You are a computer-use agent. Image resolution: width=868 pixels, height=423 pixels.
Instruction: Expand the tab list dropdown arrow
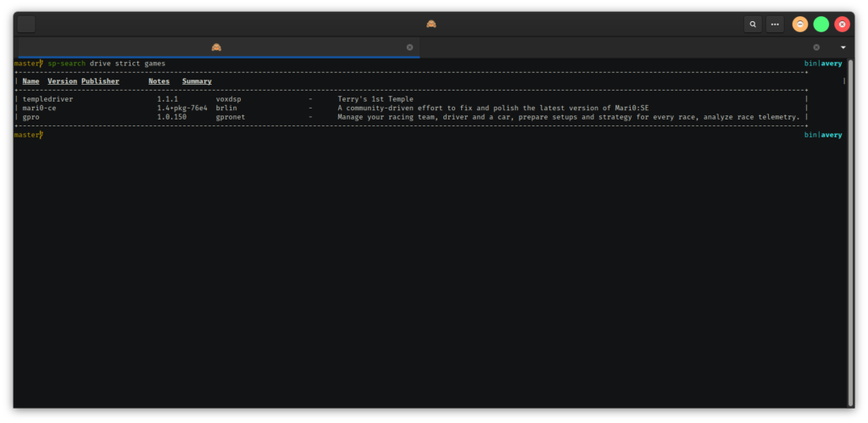[x=843, y=47]
